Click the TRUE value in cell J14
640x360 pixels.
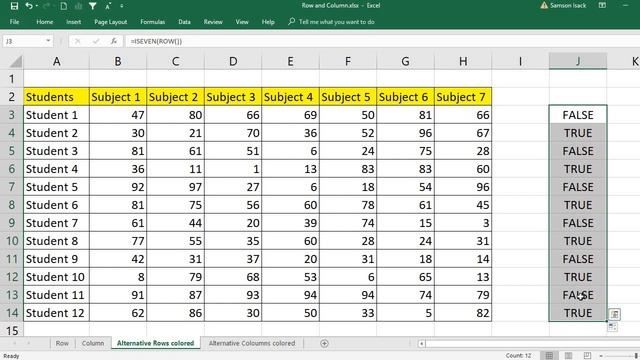(578, 313)
